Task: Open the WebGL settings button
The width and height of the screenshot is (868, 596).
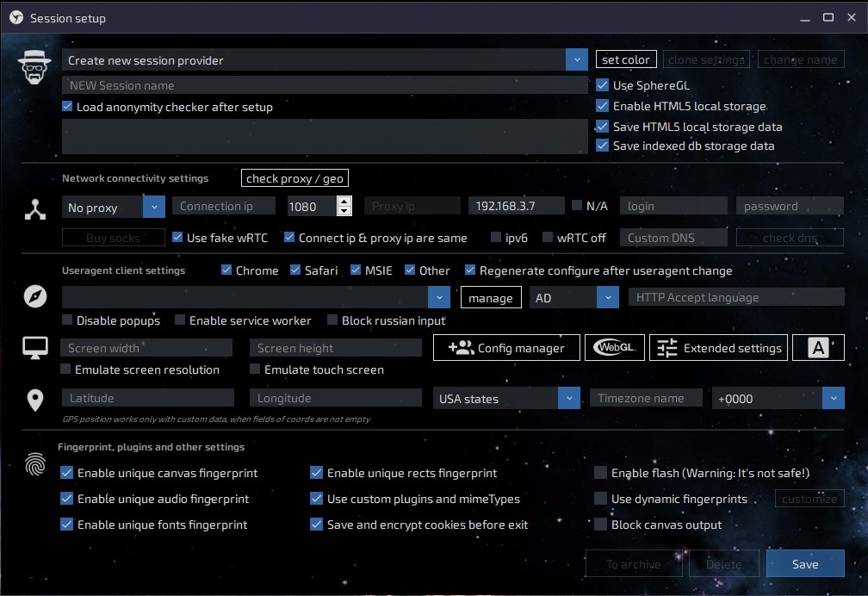Action: point(615,348)
